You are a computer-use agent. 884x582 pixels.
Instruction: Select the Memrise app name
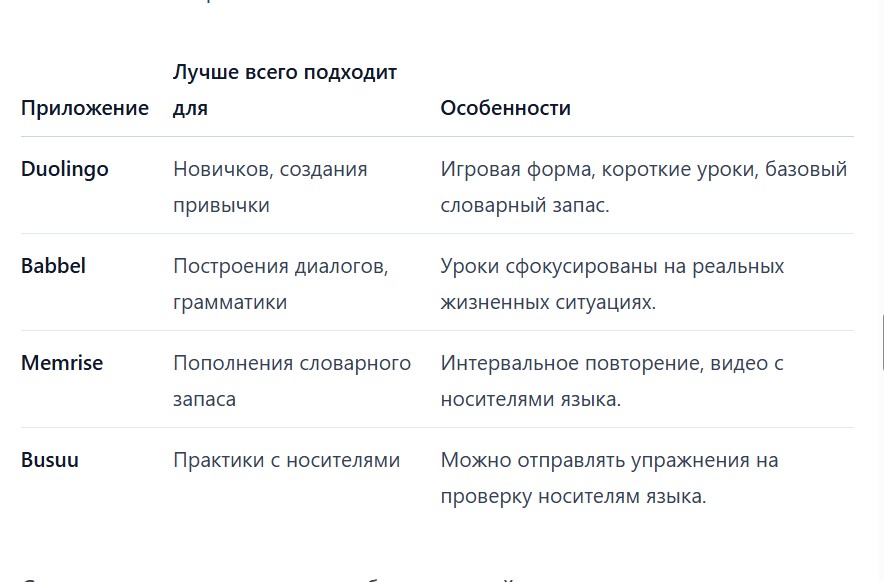point(62,363)
